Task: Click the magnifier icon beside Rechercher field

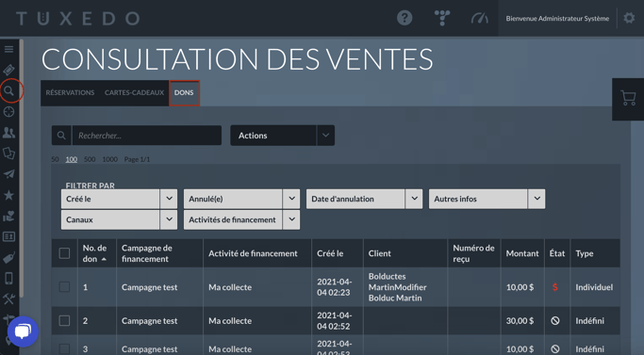Action: coord(61,136)
